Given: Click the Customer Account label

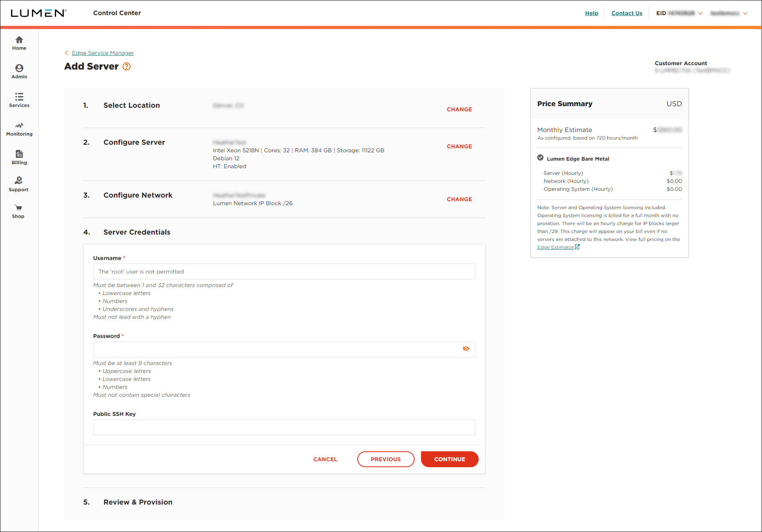Looking at the screenshot, I should coord(680,63).
